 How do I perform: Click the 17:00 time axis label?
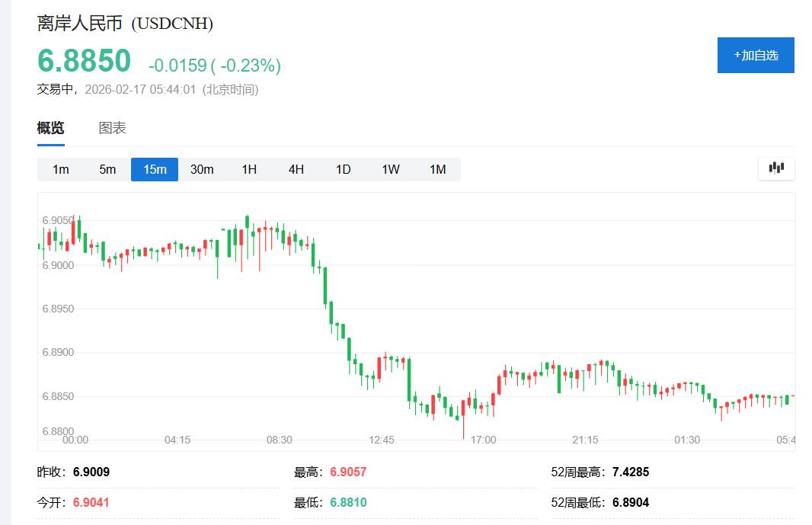[x=483, y=440]
